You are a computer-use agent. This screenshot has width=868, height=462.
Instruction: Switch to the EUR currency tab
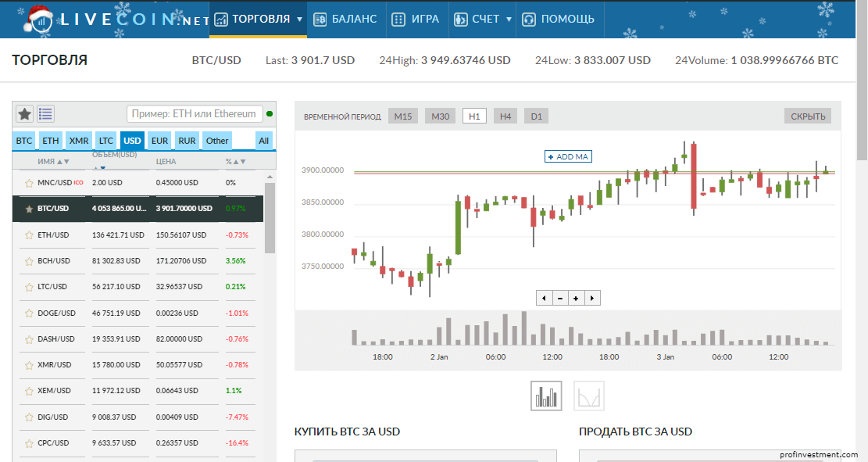tap(159, 141)
